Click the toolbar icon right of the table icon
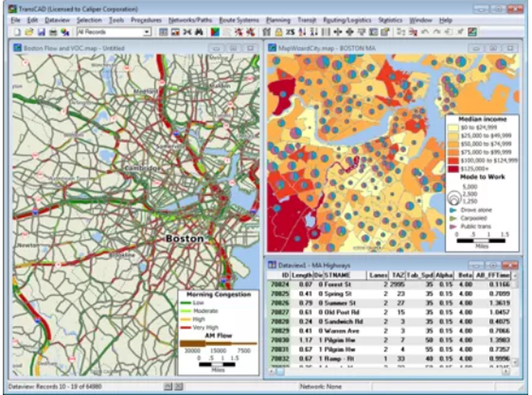Image resolution: width=532 pixels, height=395 pixels. click(x=175, y=32)
